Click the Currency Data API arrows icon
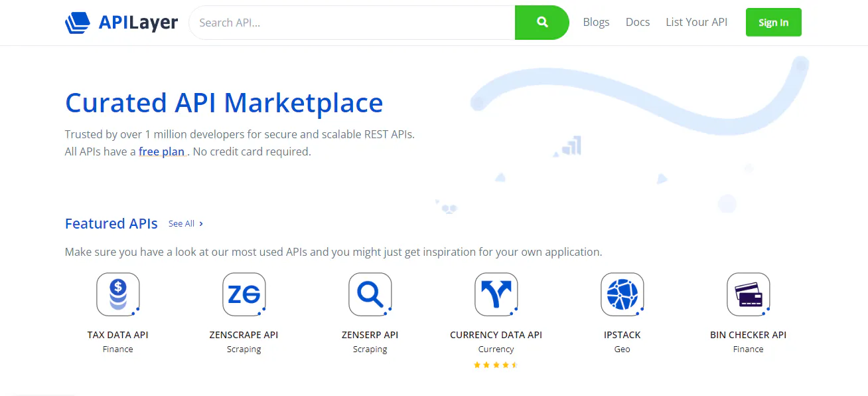 [496, 294]
